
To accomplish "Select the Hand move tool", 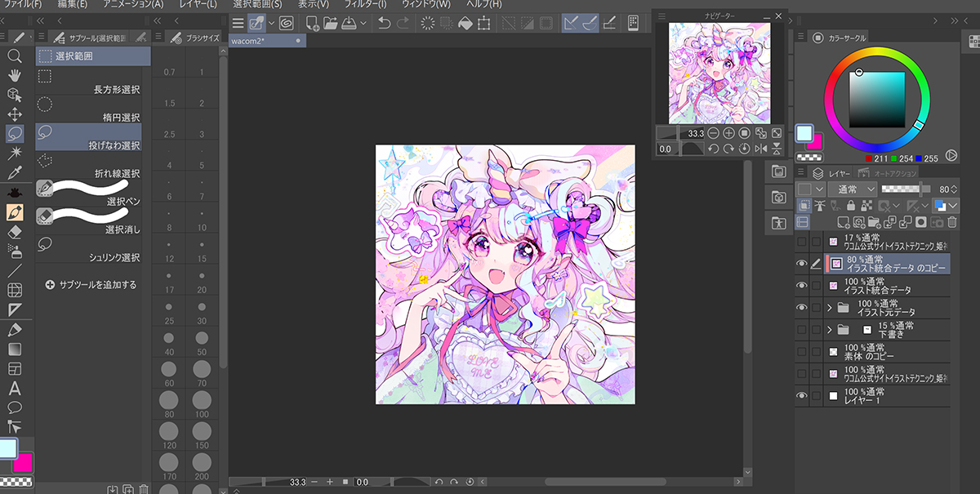I will [x=14, y=75].
